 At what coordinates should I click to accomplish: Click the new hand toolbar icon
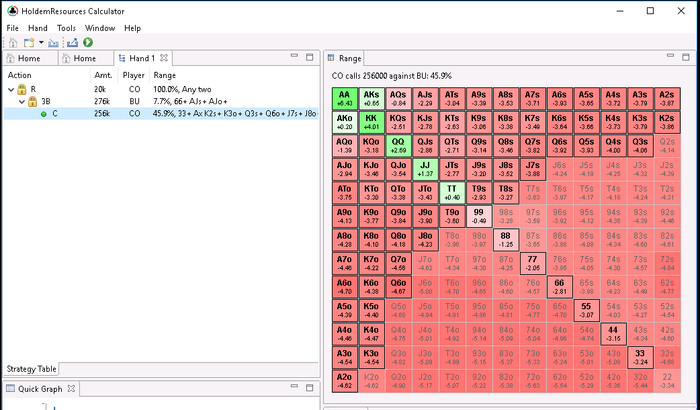pyautogui.click(x=29, y=43)
